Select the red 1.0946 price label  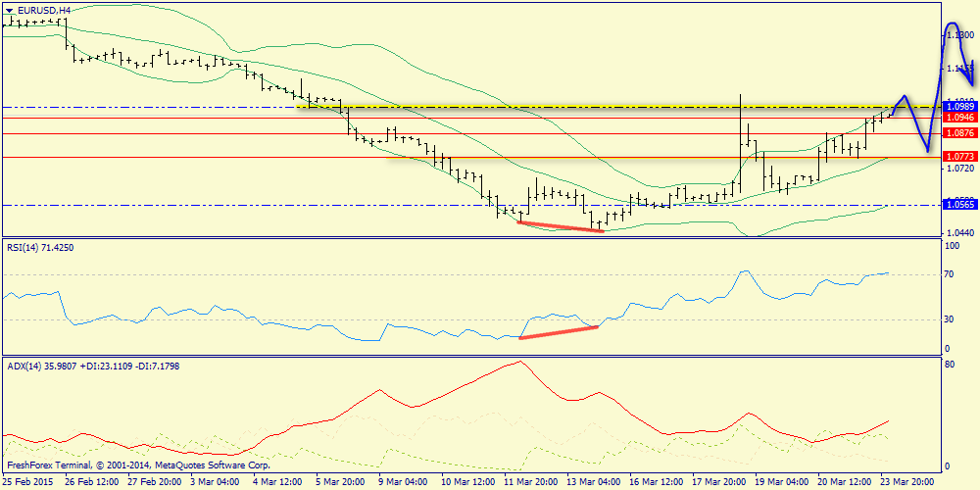958,118
